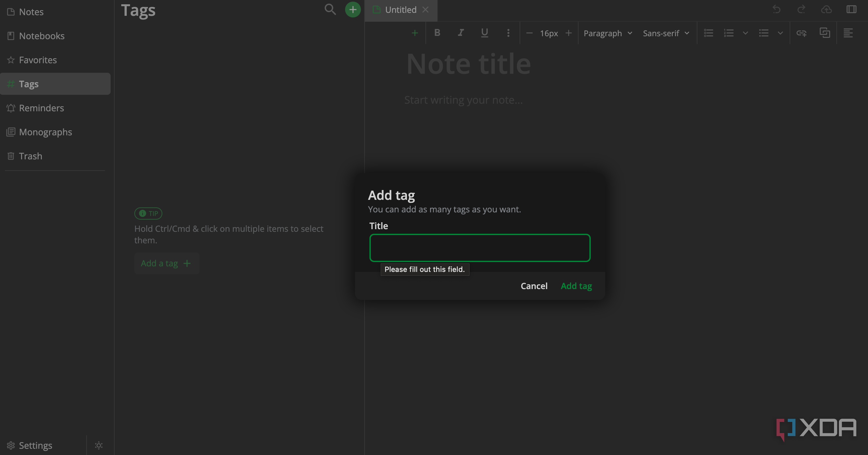Focus the Title input in Add tag dialog
The width and height of the screenshot is (868, 455).
point(480,248)
